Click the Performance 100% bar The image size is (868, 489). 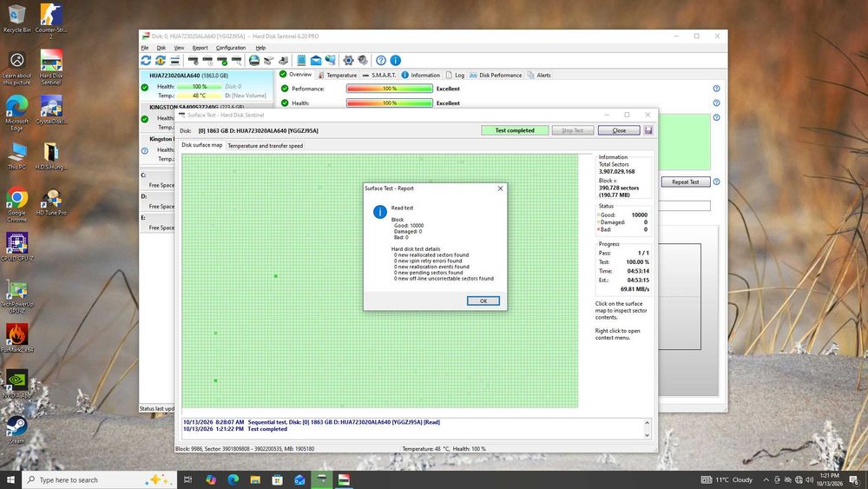389,89
